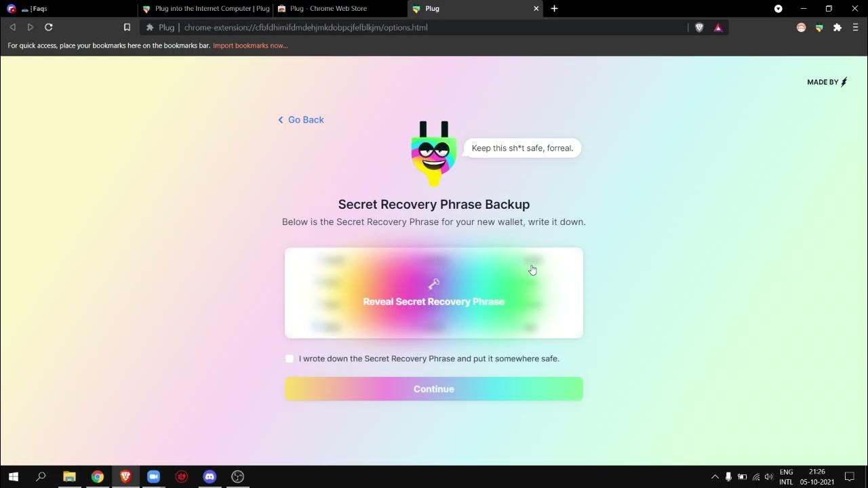Image resolution: width=868 pixels, height=488 pixels.
Task: Open the Plug extension icon in toolbar
Action: 819,28
